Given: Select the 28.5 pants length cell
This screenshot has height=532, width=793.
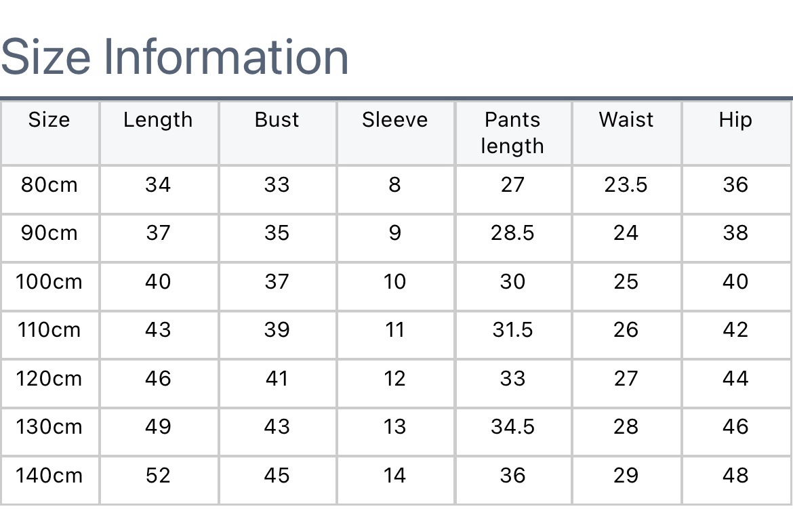Looking at the screenshot, I should point(512,234).
